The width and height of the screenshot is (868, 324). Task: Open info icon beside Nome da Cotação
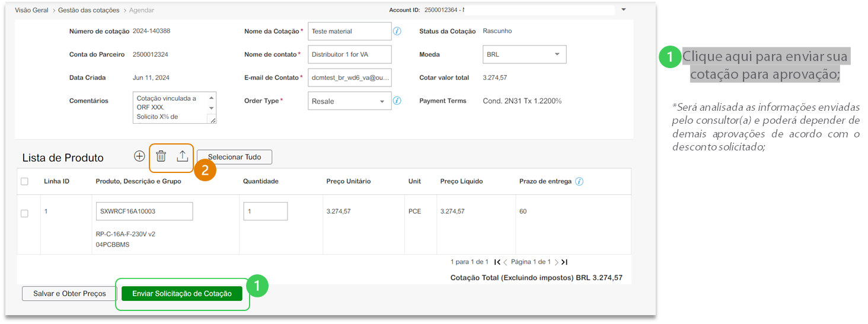(397, 31)
